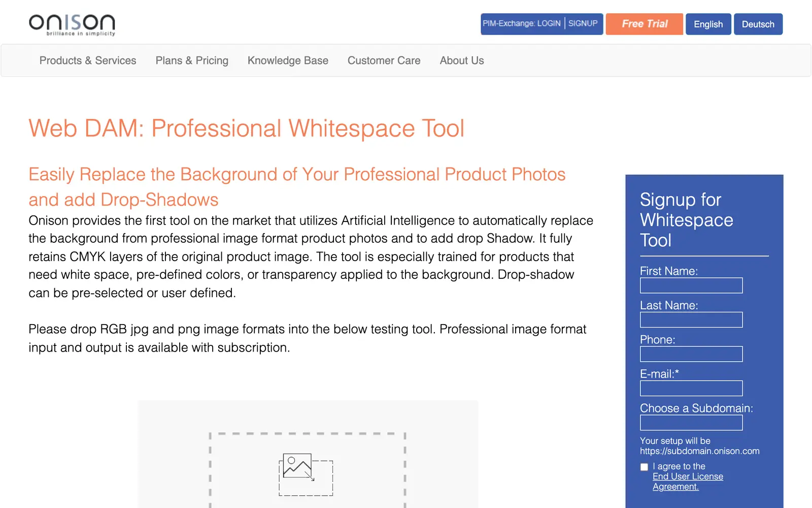Switch language to Deutsch

point(758,24)
